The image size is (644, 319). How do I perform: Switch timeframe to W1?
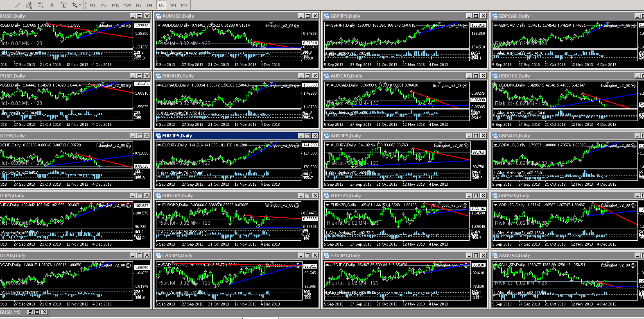(x=173, y=5)
